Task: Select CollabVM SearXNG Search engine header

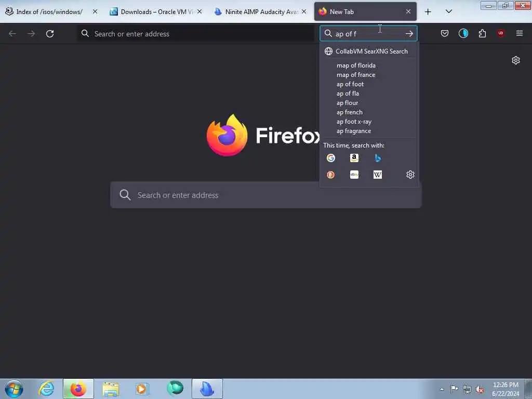Action: [x=369, y=51]
